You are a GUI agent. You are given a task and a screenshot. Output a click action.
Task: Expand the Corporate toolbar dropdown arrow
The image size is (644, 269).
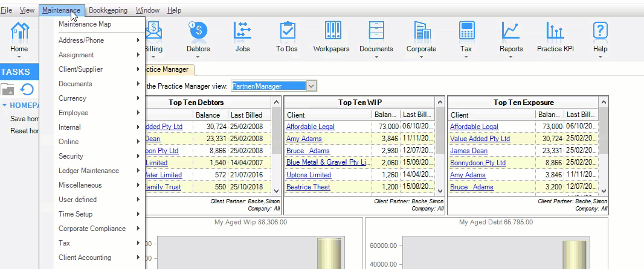coord(422,57)
